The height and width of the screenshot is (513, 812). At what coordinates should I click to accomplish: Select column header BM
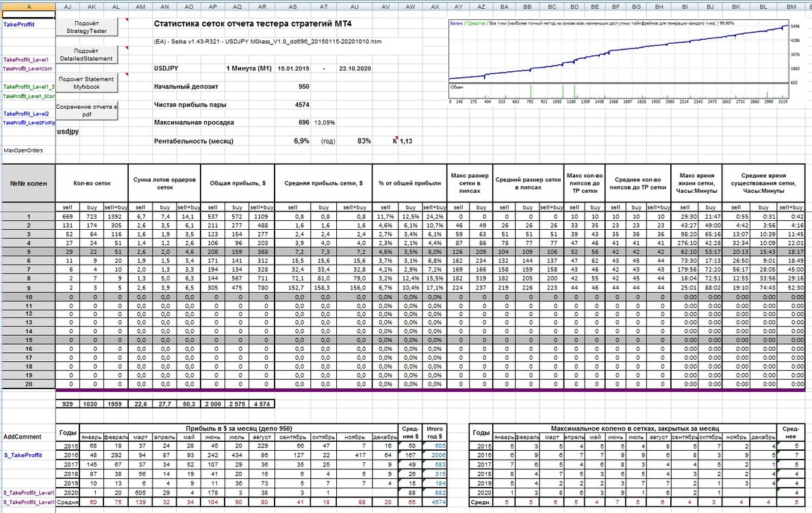791,7
